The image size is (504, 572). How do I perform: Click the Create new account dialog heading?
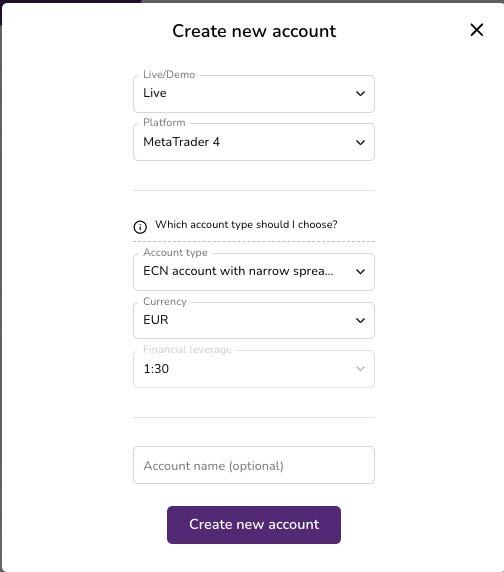pyautogui.click(x=254, y=31)
